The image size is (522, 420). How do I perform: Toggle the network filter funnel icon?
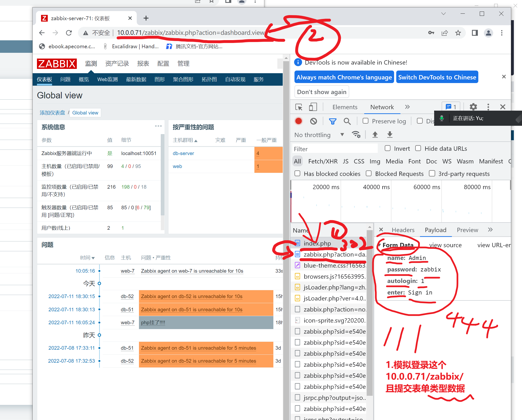pos(332,121)
